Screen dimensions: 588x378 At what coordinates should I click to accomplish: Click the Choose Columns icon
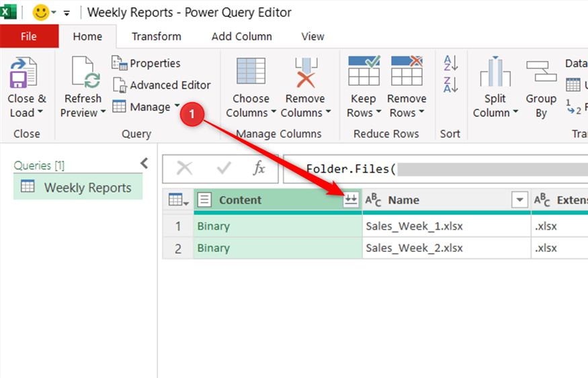tap(251, 70)
